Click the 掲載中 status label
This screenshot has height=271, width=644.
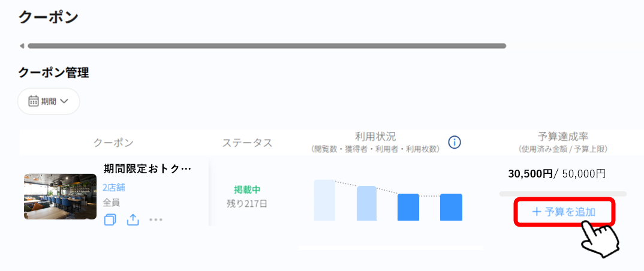247,189
